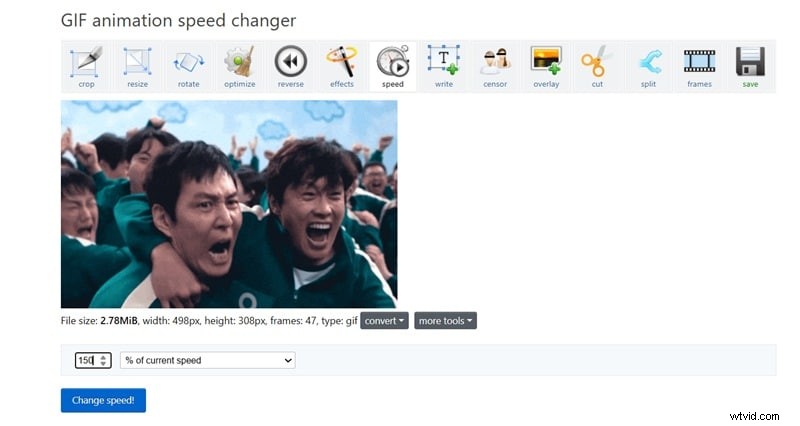The height and width of the screenshot is (426, 800).
Task: Click the save floppy disk icon
Action: pyautogui.click(x=750, y=66)
